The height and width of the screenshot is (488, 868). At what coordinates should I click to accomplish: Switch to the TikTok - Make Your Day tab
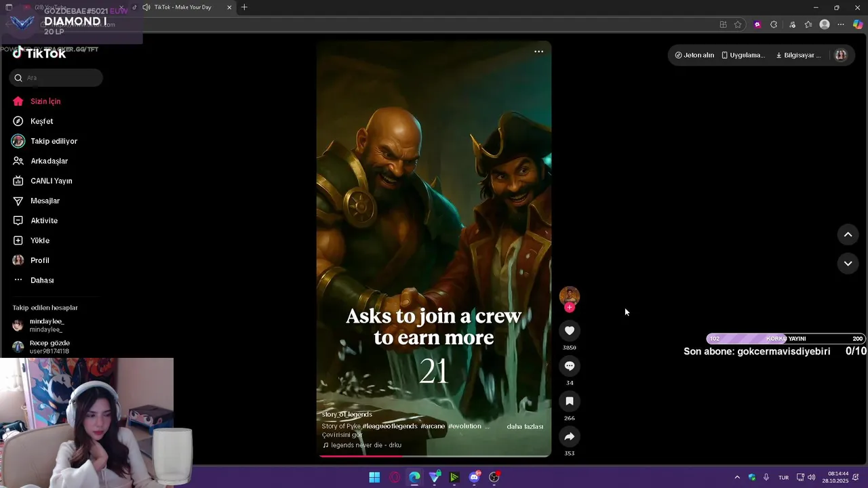[x=182, y=7]
